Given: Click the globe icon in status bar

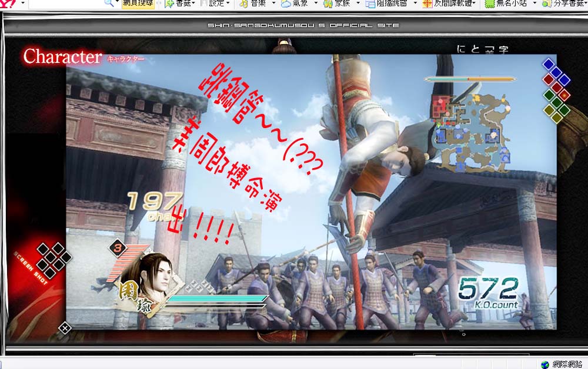Looking at the screenshot, I should [x=545, y=364].
